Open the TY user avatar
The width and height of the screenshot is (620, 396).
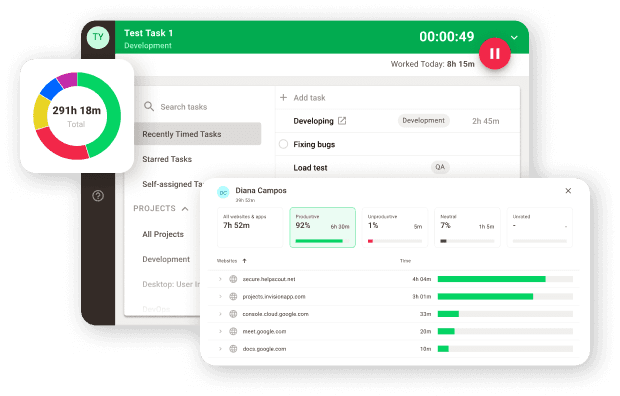[x=98, y=38]
